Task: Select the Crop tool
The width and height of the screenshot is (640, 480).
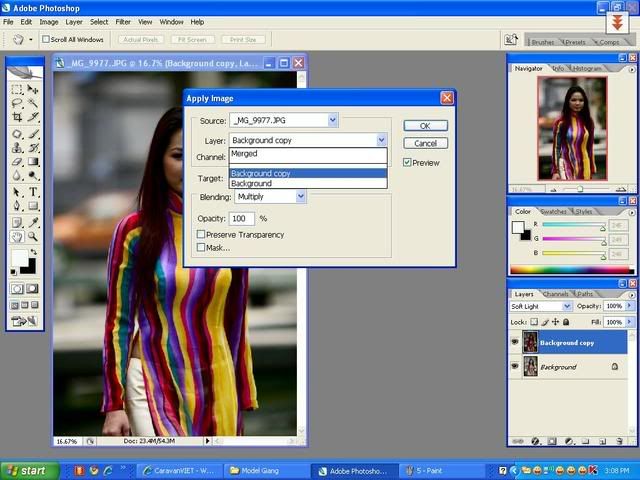Action: 17,118
